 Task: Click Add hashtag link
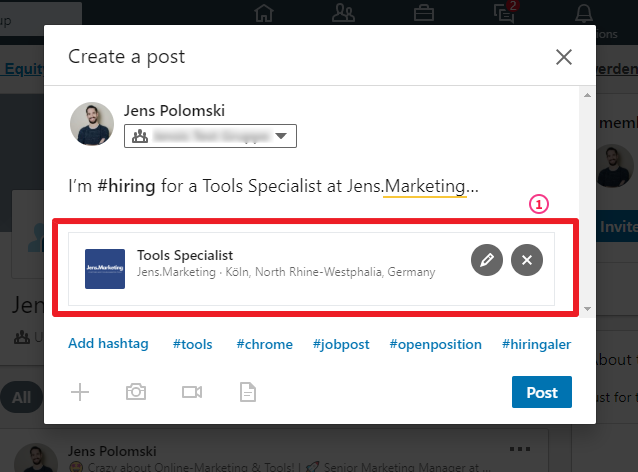click(x=108, y=344)
